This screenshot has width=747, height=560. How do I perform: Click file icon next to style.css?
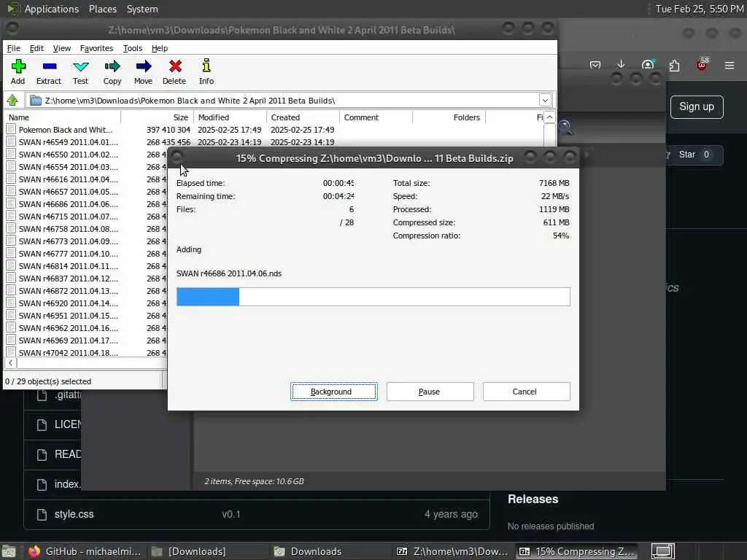click(x=42, y=514)
